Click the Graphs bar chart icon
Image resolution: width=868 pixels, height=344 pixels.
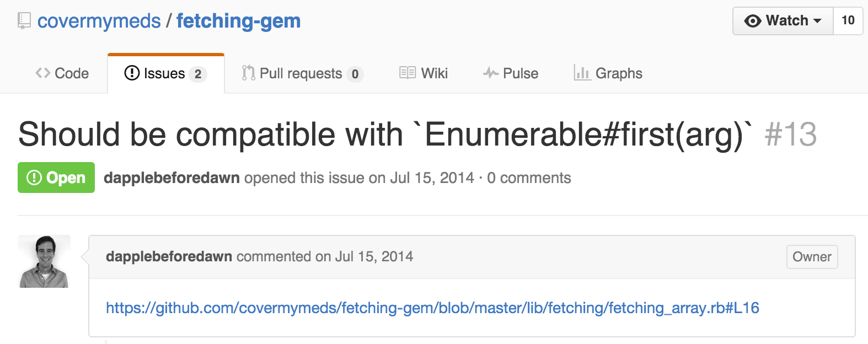pyautogui.click(x=582, y=73)
